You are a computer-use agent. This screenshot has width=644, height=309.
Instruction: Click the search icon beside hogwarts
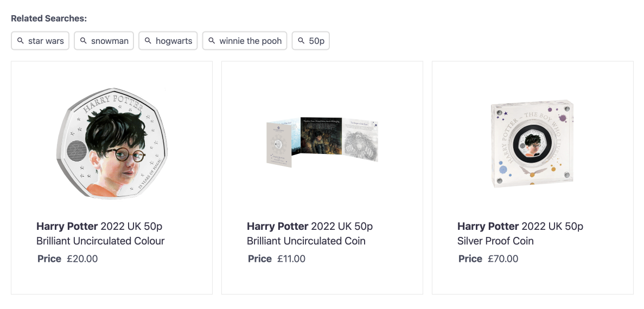coord(148,41)
